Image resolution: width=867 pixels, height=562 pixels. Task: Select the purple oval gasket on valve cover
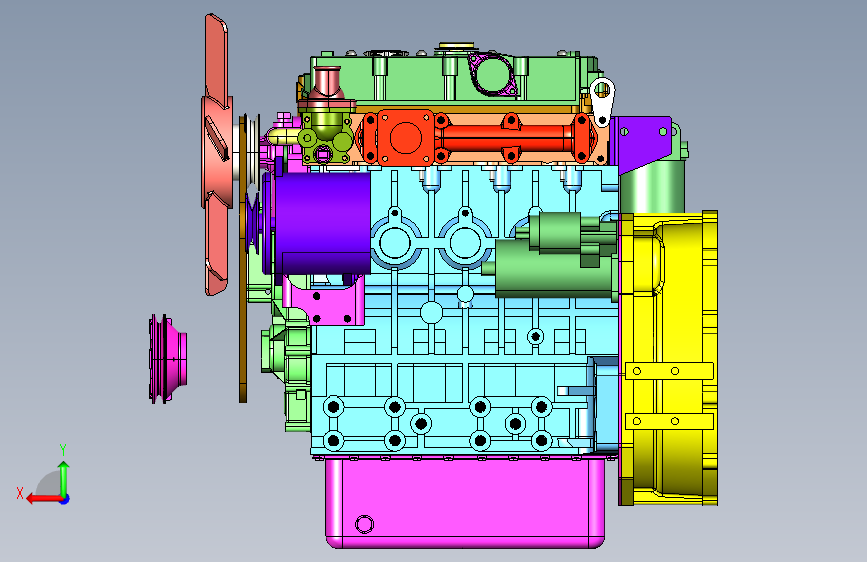(492, 75)
